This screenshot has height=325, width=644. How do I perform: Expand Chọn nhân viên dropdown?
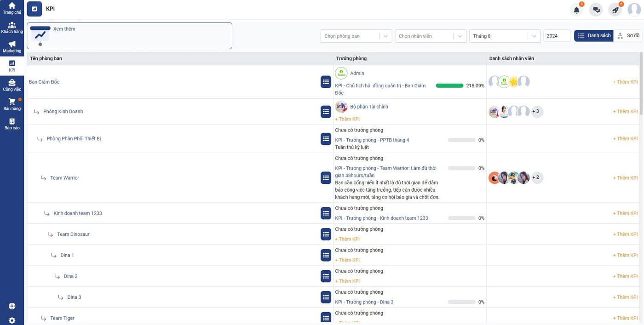pos(430,36)
